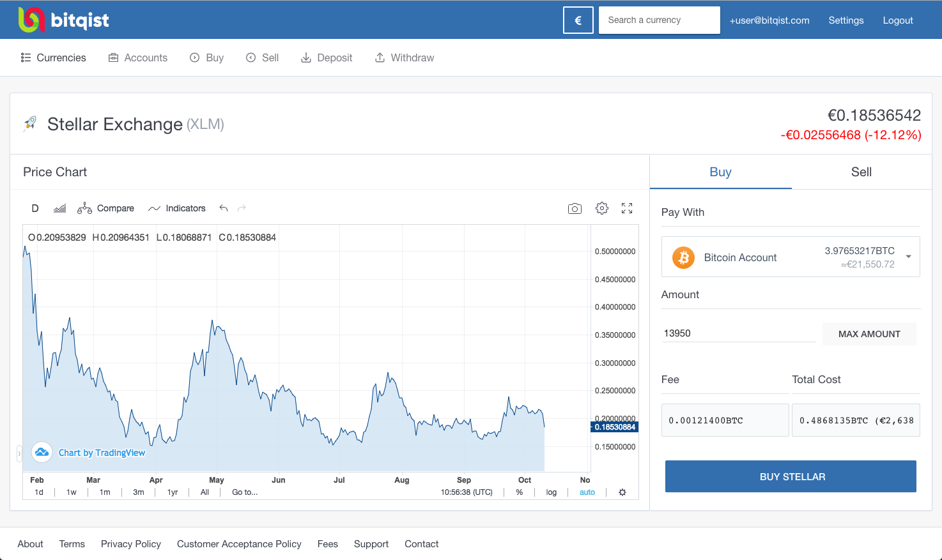
Task: Click Compare on the chart toolbar
Action: [x=105, y=208]
